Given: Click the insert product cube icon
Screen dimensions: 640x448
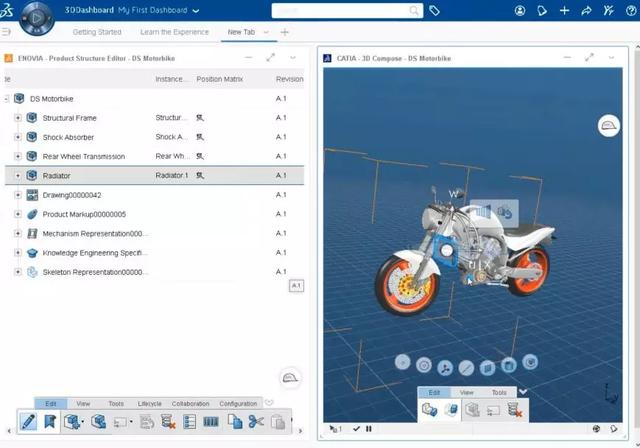Looking at the screenshot, I should coord(73,421).
